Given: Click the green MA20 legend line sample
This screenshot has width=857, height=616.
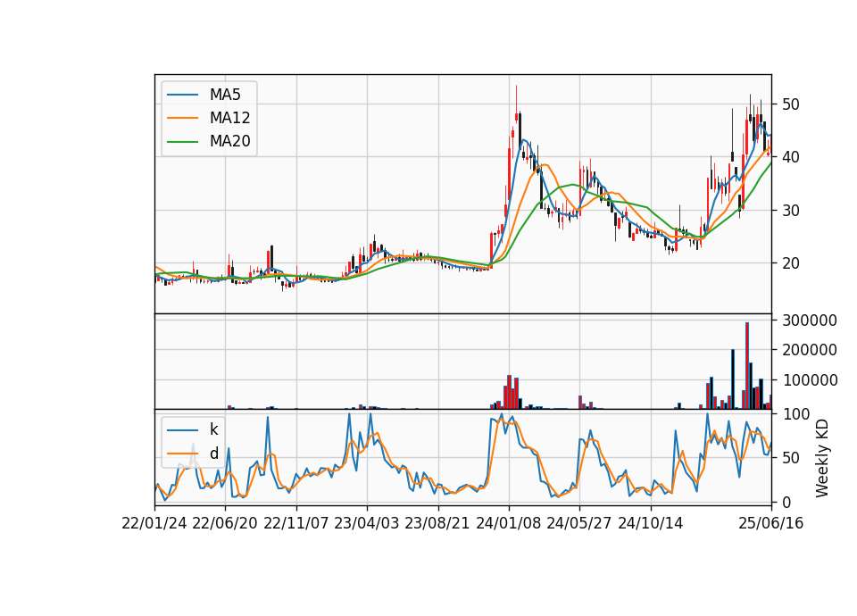Looking at the screenshot, I should 182,142.
